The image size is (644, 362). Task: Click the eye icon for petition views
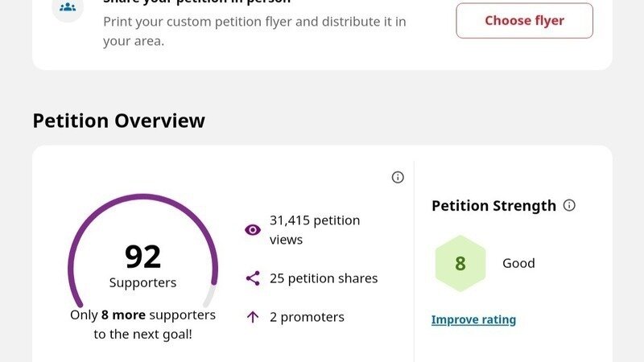point(253,230)
